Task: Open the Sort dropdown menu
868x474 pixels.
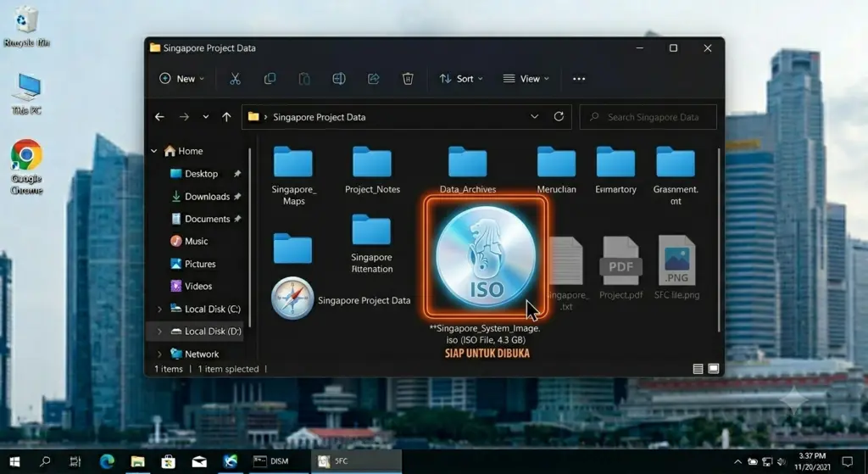Action: coord(461,79)
